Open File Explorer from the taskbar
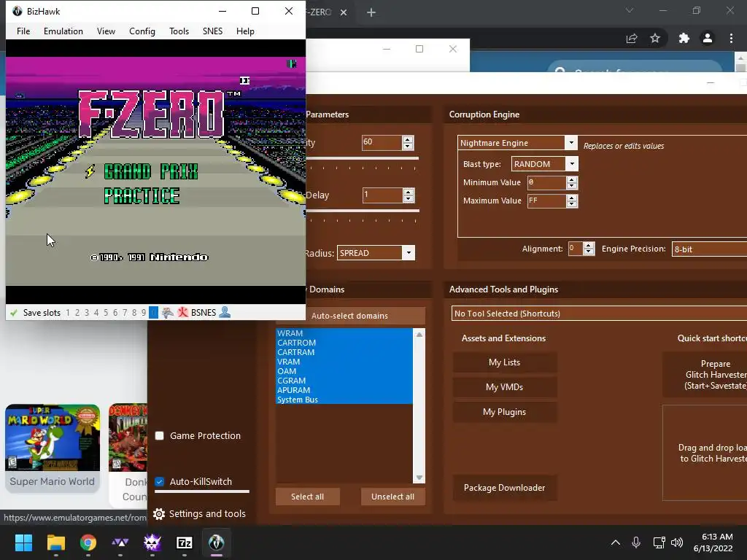747x560 pixels. coord(55,542)
